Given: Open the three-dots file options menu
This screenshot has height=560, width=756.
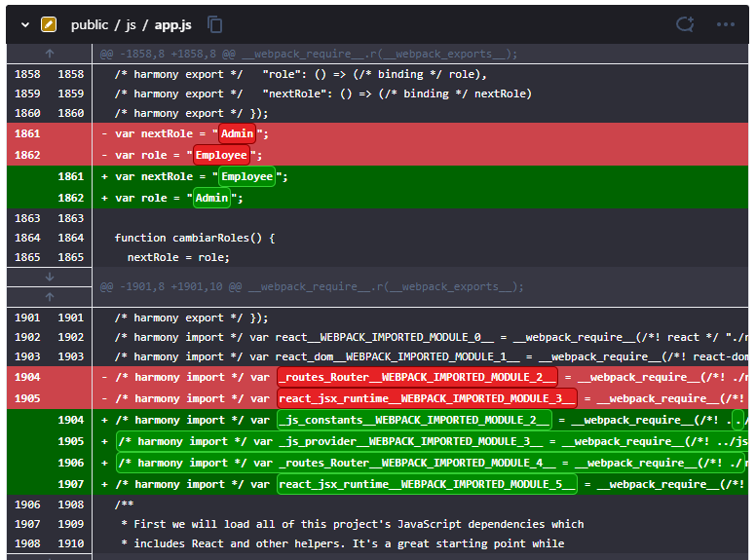Looking at the screenshot, I should [725, 24].
